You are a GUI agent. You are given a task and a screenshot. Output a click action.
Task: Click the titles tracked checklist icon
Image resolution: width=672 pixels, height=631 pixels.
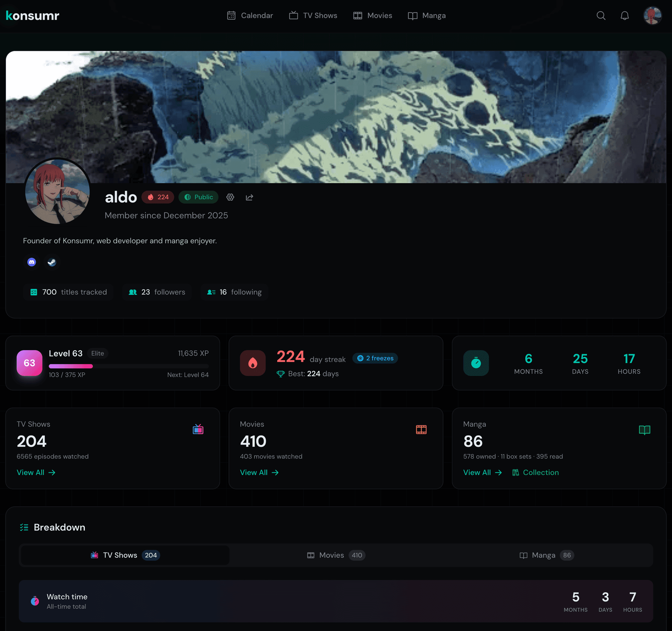34,292
